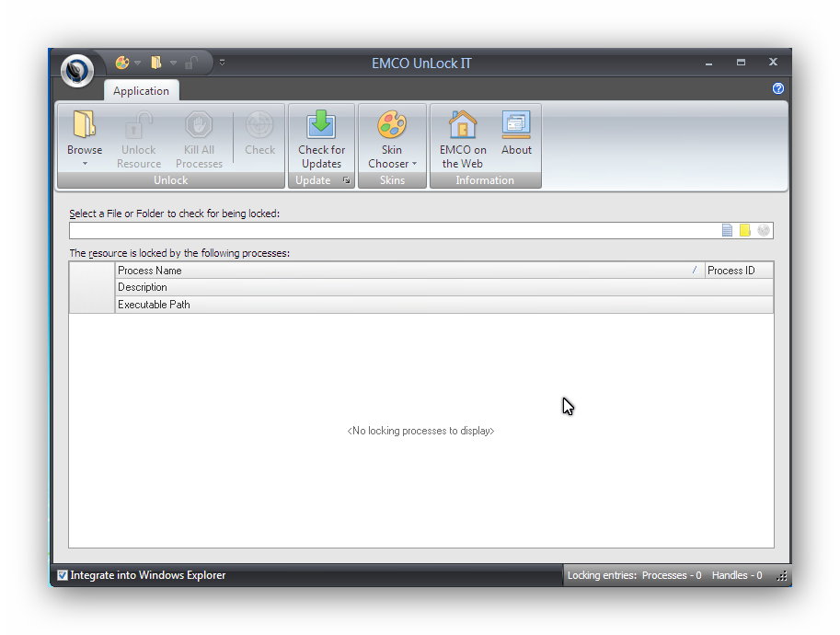Sort by Process ID column header
The image size is (840, 635).
[x=739, y=270]
